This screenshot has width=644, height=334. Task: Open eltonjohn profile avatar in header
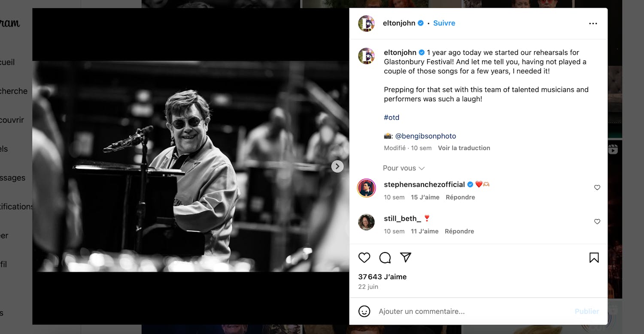pyautogui.click(x=366, y=24)
